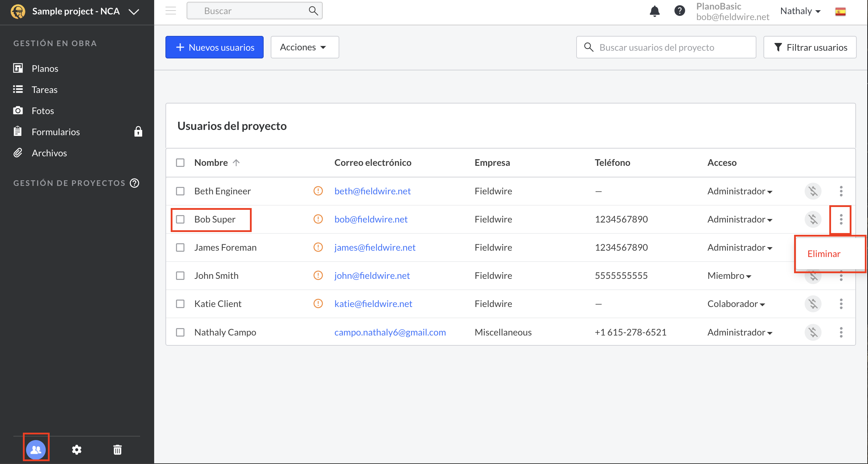Check the Katie Client checkbox
The width and height of the screenshot is (868, 464).
(x=180, y=304)
